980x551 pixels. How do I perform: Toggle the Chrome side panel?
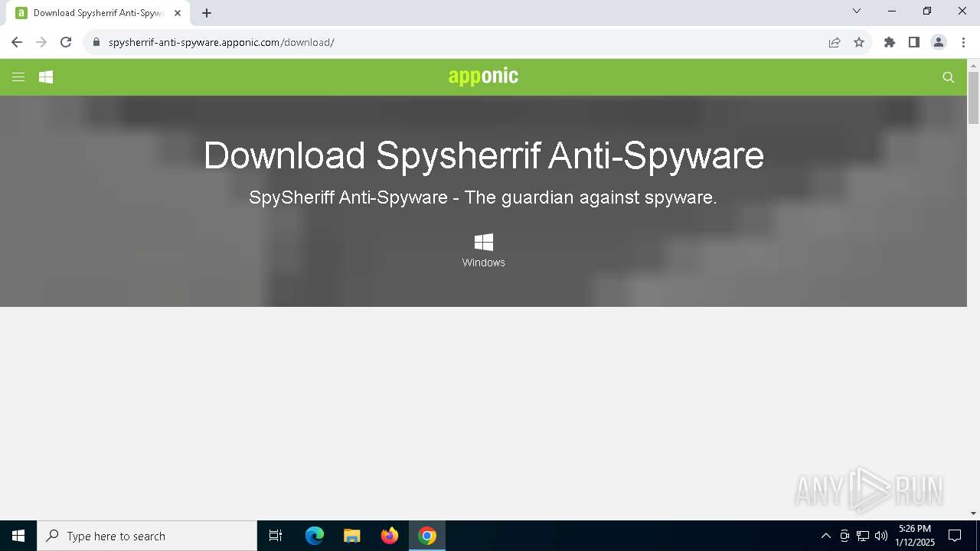[x=914, y=42]
